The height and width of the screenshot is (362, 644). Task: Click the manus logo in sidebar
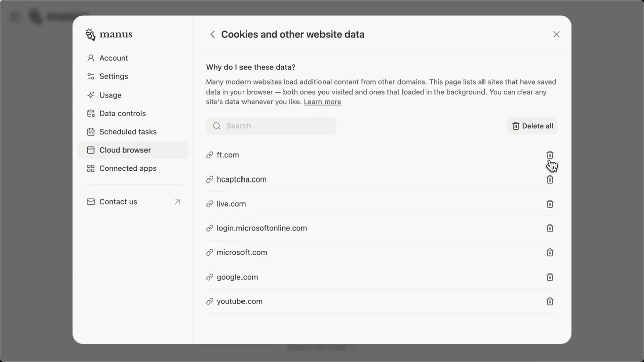tap(109, 34)
